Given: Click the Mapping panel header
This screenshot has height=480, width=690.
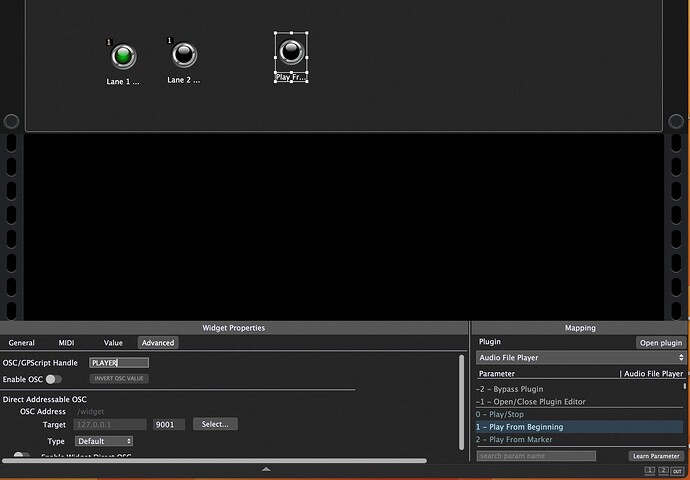Looking at the screenshot, I should click(x=580, y=328).
